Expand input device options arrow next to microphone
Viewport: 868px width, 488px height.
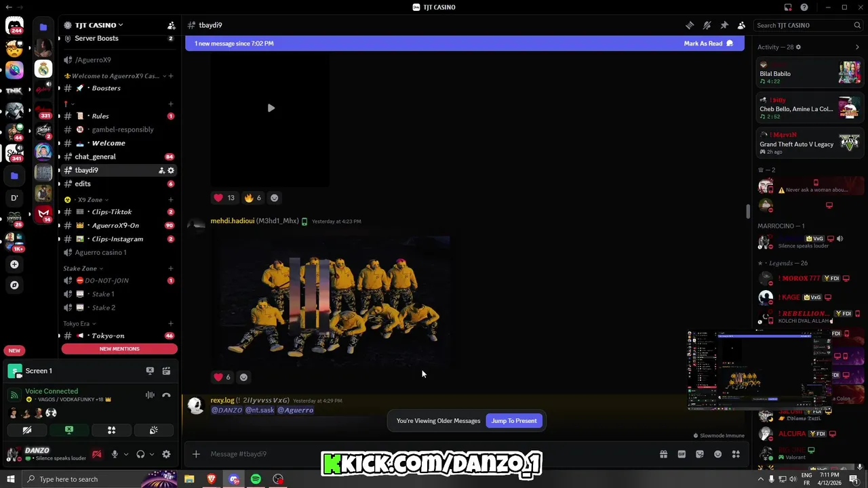pyautogui.click(x=125, y=454)
